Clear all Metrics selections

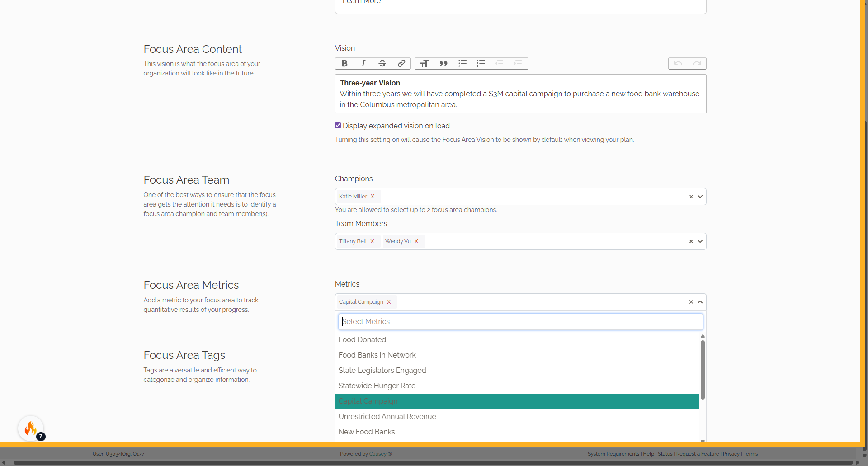coord(691,302)
